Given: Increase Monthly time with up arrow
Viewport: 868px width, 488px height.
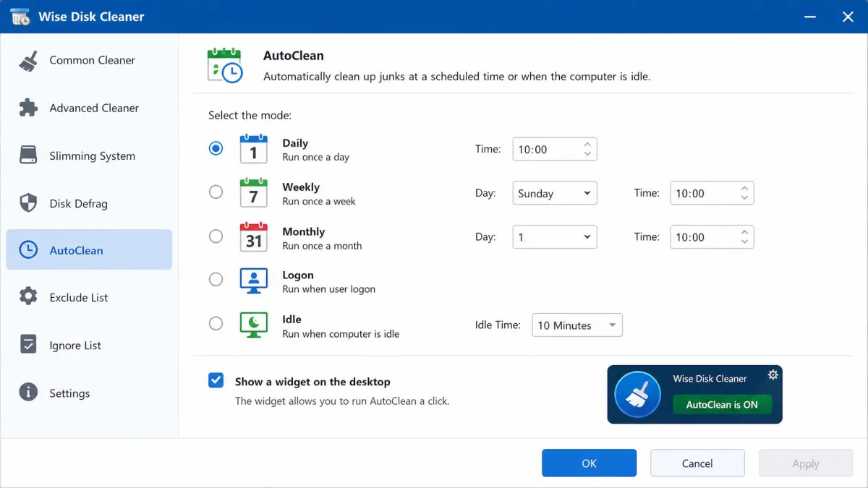Looking at the screenshot, I should click(x=744, y=231).
